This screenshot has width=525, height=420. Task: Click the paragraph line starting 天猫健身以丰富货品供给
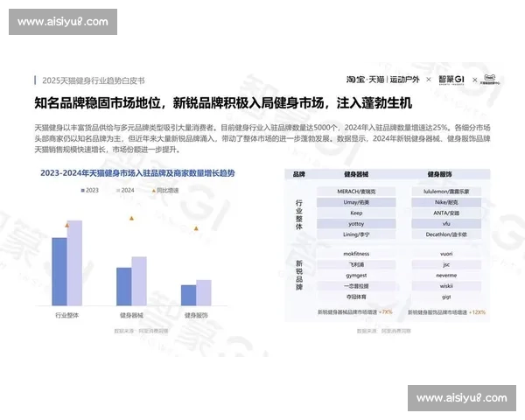click(262, 128)
